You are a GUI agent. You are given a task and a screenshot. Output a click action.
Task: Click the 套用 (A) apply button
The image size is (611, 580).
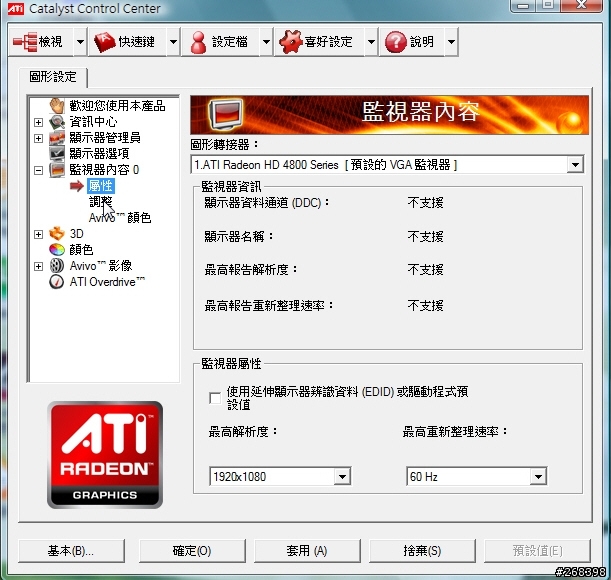tap(307, 551)
